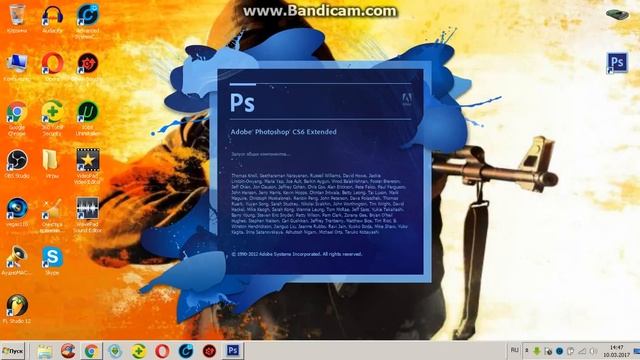Switch to Chrome in the taskbar
This screenshot has width=640, height=360.
click(x=91, y=351)
